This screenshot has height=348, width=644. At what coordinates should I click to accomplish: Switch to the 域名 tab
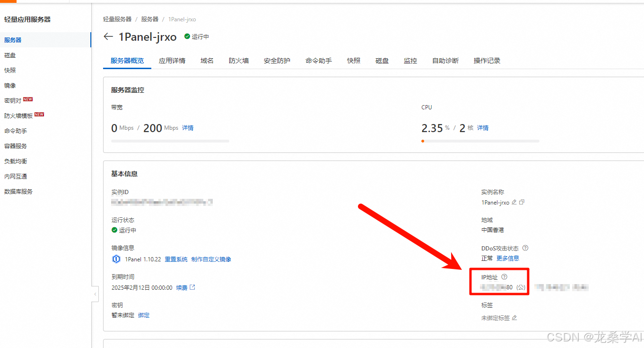click(207, 61)
